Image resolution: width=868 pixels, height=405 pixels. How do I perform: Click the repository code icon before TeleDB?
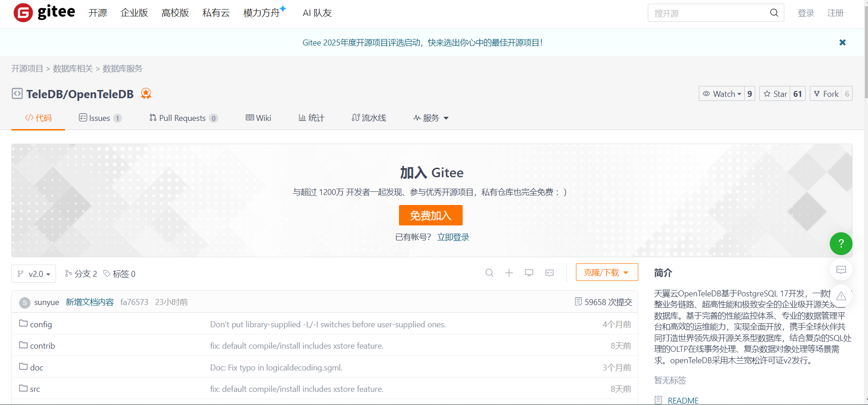pos(17,94)
